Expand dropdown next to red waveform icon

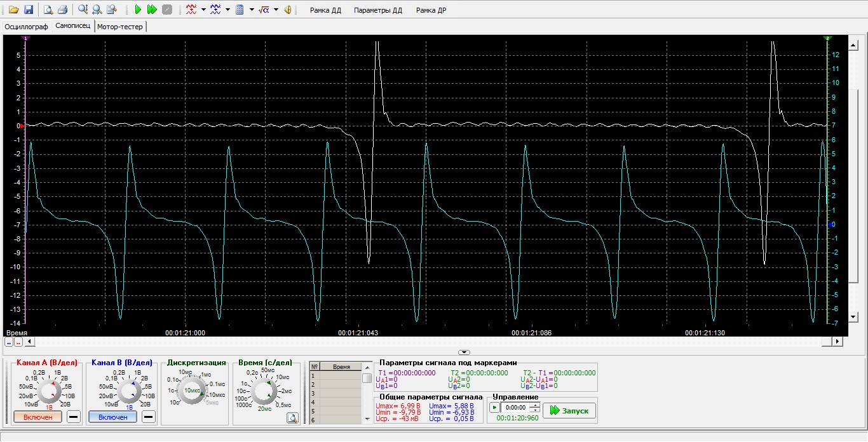pyautogui.click(x=203, y=10)
